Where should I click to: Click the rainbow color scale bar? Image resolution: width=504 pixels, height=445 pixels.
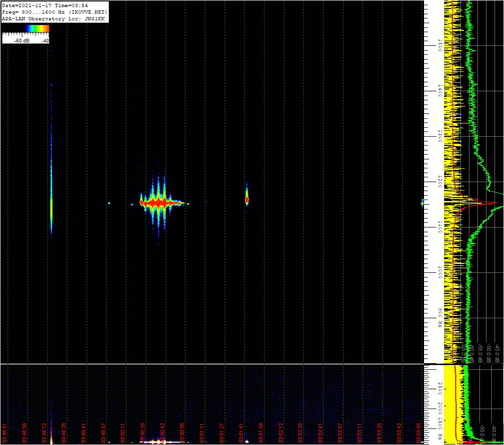click(x=37, y=28)
